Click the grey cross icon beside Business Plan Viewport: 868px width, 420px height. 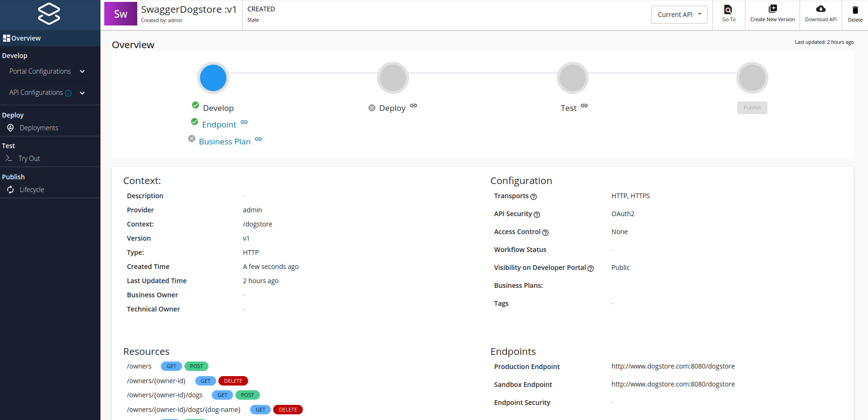pyautogui.click(x=192, y=138)
